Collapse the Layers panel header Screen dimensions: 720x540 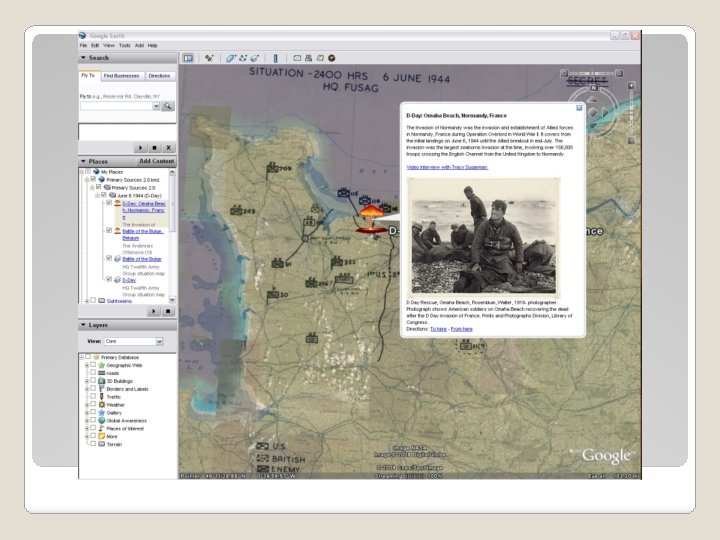click(128, 325)
